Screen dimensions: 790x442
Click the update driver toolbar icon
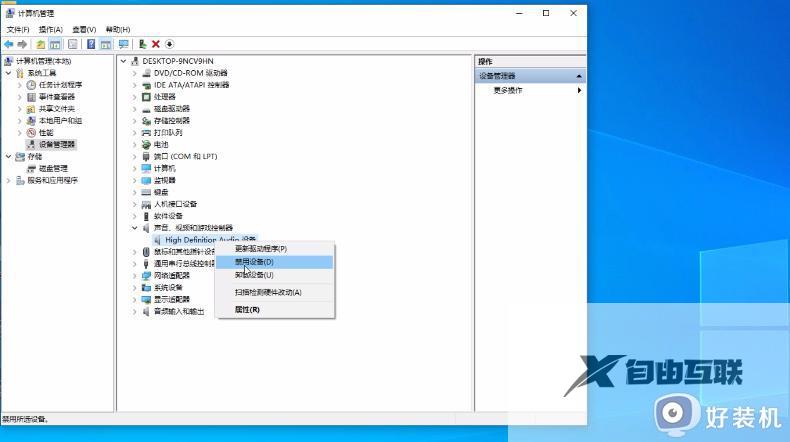pos(143,44)
